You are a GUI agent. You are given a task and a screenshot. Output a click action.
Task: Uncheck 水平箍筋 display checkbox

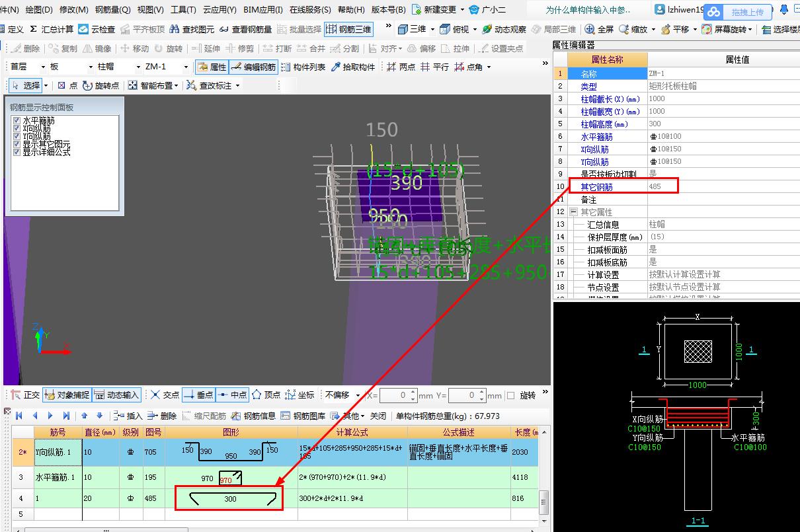17,121
